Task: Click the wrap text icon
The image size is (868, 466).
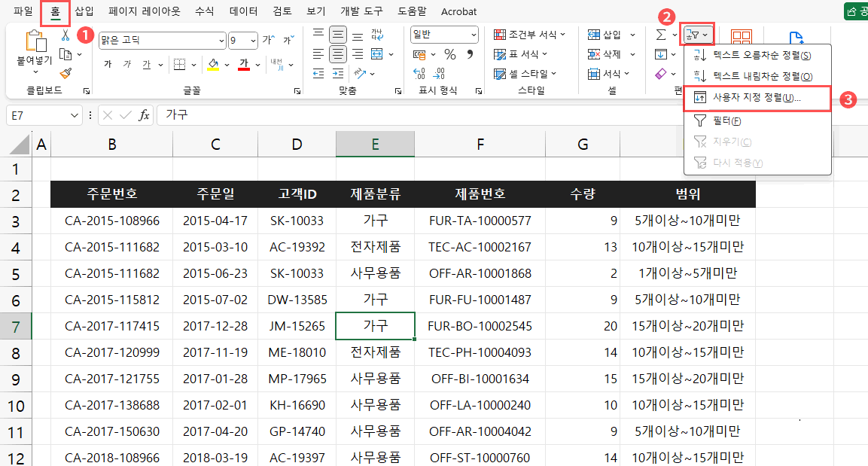Action: pos(377,35)
